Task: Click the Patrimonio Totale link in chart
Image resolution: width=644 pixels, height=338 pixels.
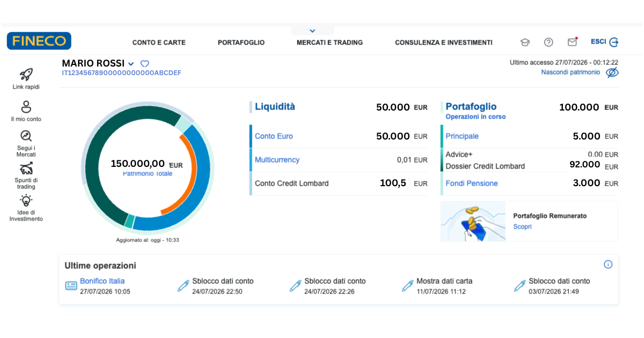Action: tap(148, 174)
